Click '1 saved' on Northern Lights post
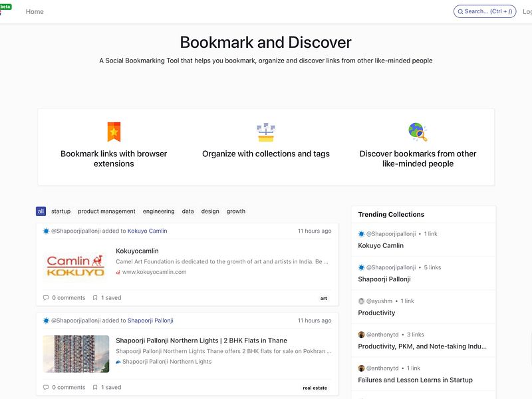The width and height of the screenshot is (532, 399). (111, 388)
